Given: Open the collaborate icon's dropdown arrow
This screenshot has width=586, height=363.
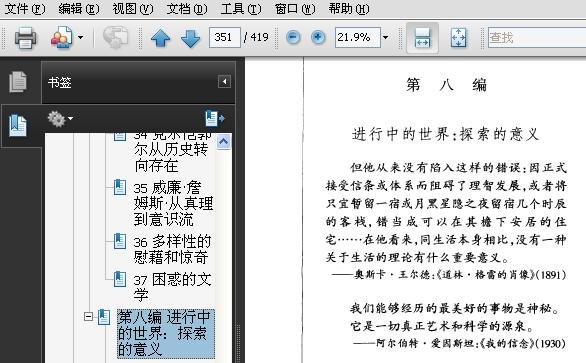Looking at the screenshot, I should pos(80,37).
